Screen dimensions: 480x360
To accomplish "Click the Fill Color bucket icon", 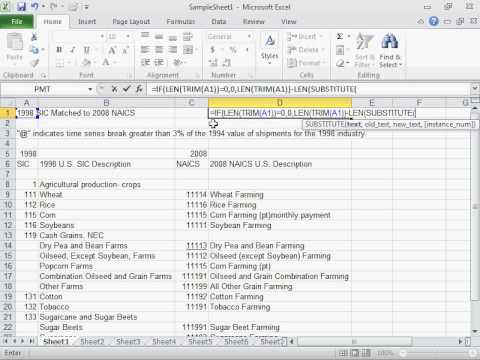I will point(87,63).
